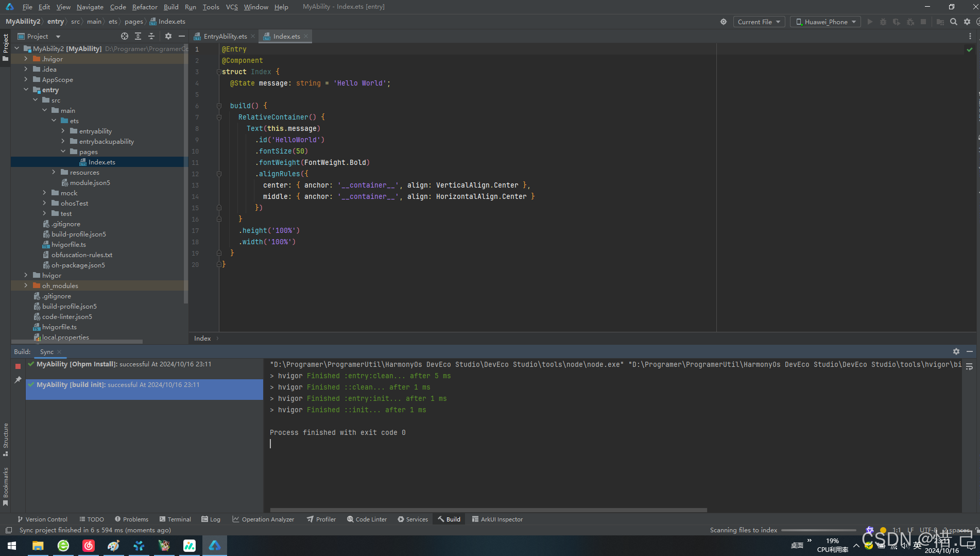Hide the Build panel with minus icon
This screenshot has height=556, width=980.
(970, 351)
